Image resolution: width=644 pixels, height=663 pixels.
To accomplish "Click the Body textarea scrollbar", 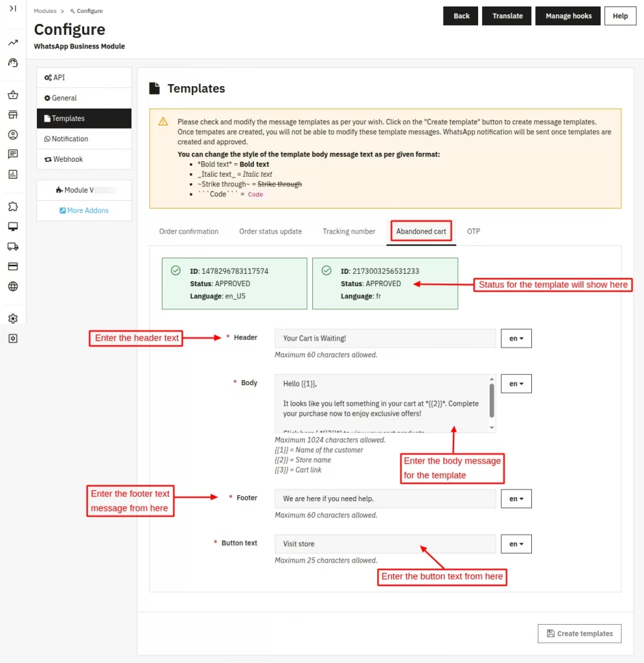I will click(x=492, y=401).
